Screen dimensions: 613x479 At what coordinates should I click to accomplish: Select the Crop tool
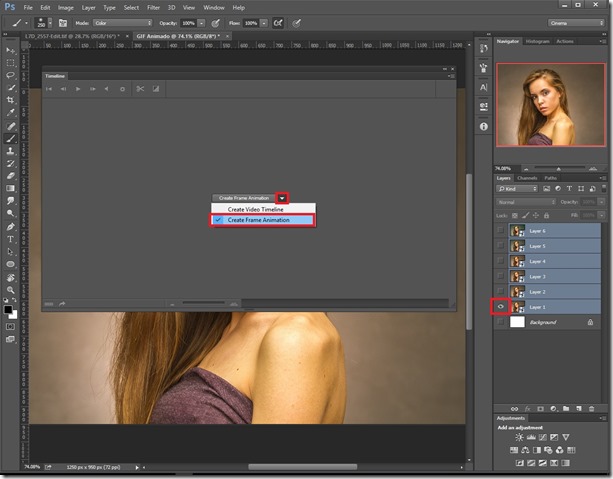(x=10, y=100)
